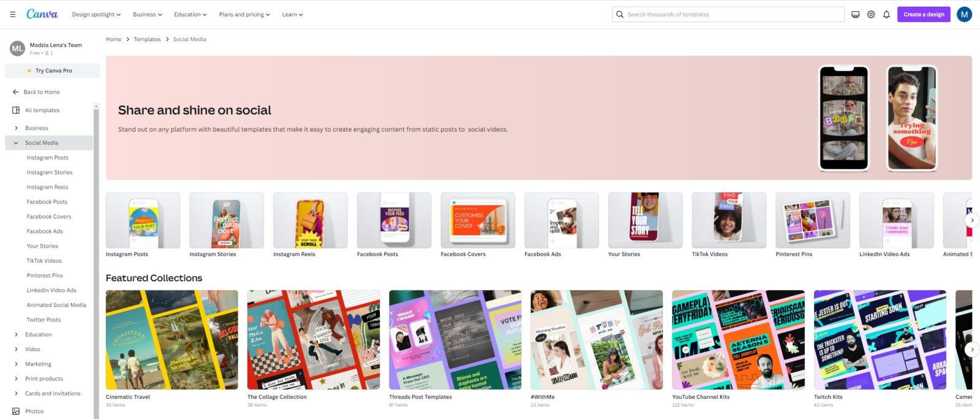Screen dimensions: 980x419
Task: Collapse the Social Media sidebar section
Action: pos(16,143)
